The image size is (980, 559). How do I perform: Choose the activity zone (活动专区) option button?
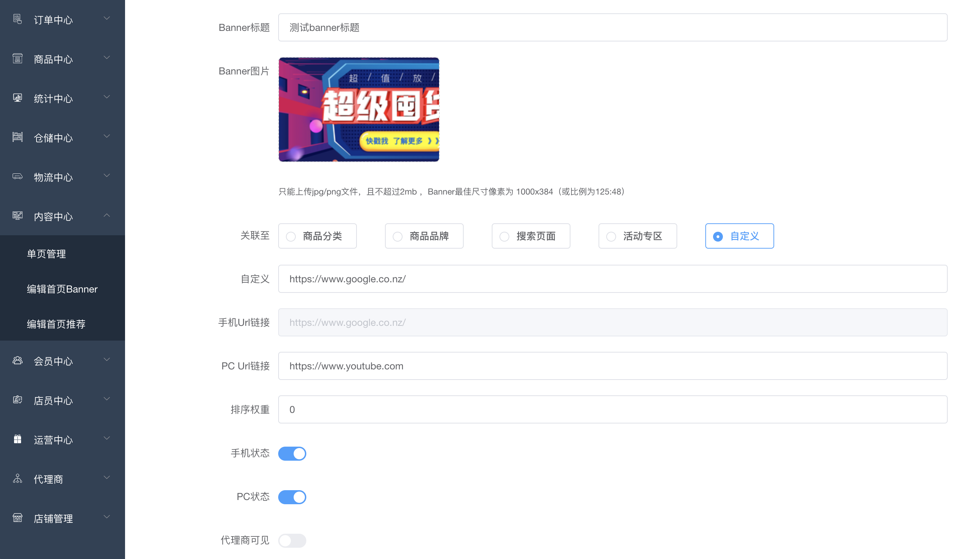tap(638, 236)
